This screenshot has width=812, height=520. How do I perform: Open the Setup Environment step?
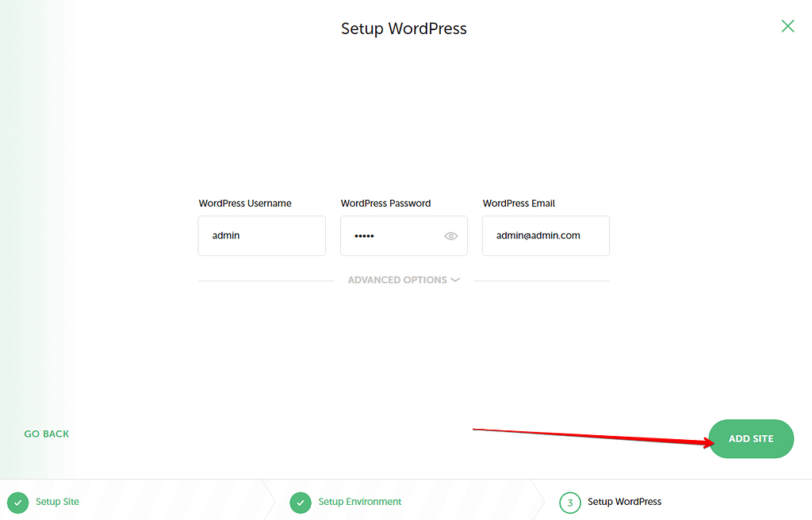pos(360,502)
